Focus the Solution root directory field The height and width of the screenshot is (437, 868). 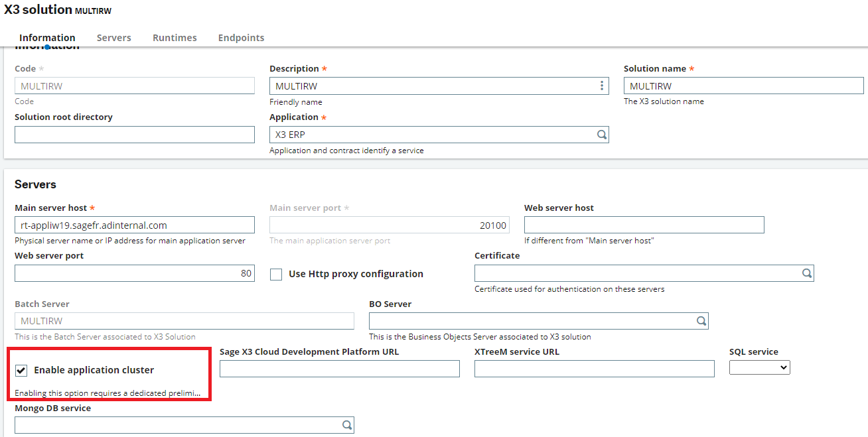click(135, 135)
